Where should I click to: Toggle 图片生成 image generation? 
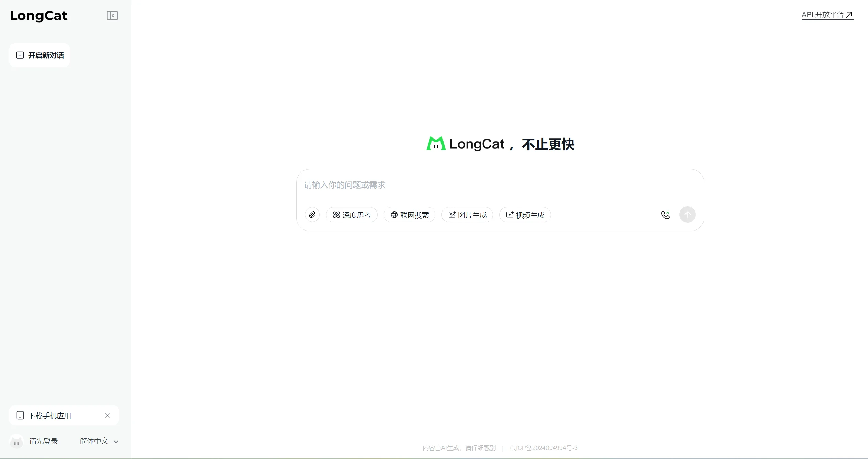coord(467,215)
